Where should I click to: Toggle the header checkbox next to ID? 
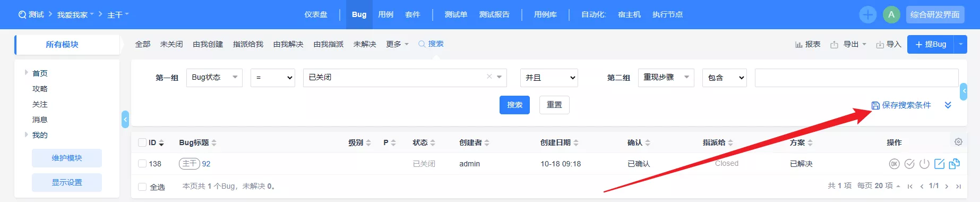coord(142,142)
